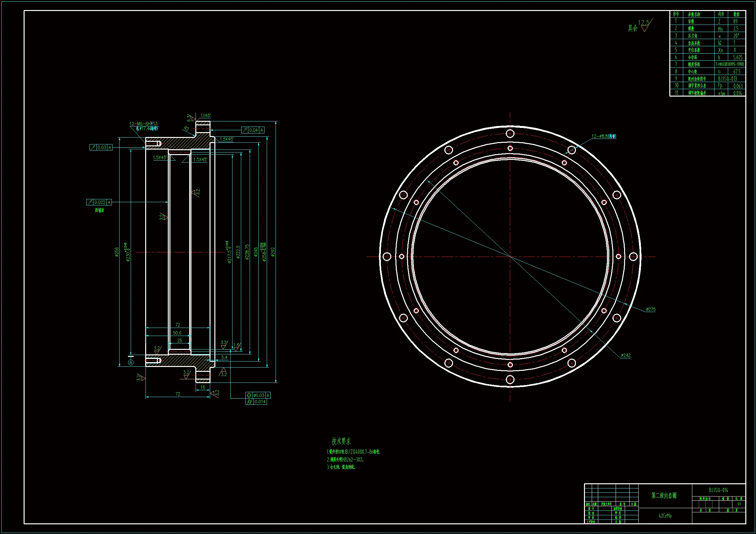The image size is (756, 534).
Task: Select the 0.03 A runout tolerance frame
Action: 101,147
